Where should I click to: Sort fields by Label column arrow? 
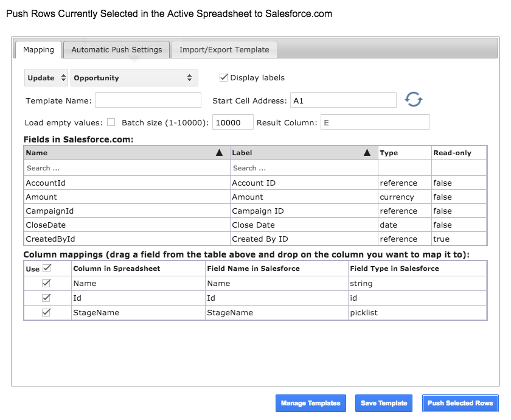367,153
